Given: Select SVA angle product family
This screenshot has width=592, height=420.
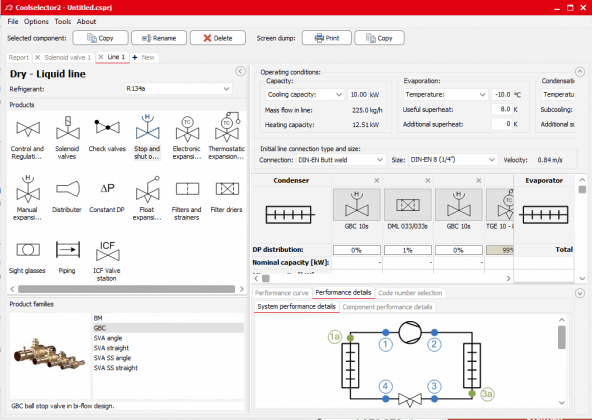Looking at the screenshot, I should (168, 338).
